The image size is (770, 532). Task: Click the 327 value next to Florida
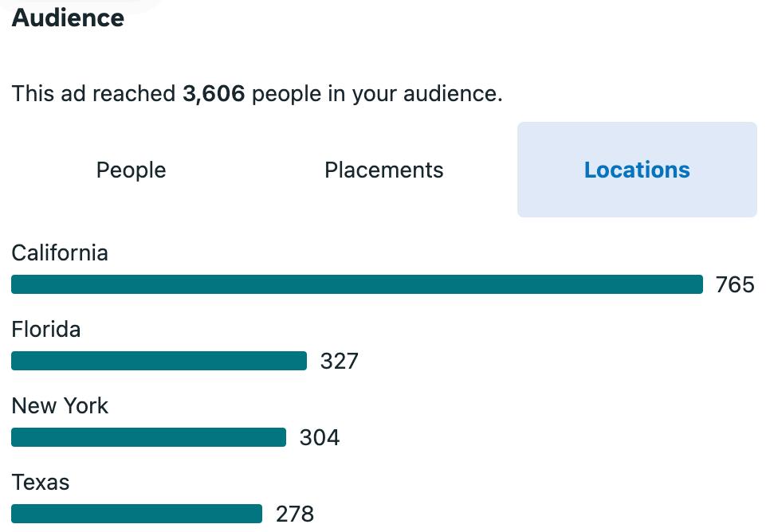click(x=340, y=362)
